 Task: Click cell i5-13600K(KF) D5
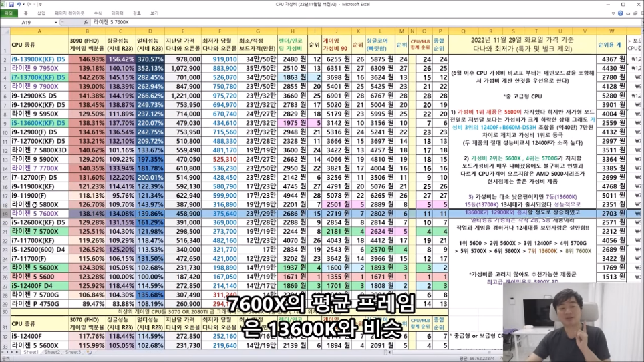(39, 123)
